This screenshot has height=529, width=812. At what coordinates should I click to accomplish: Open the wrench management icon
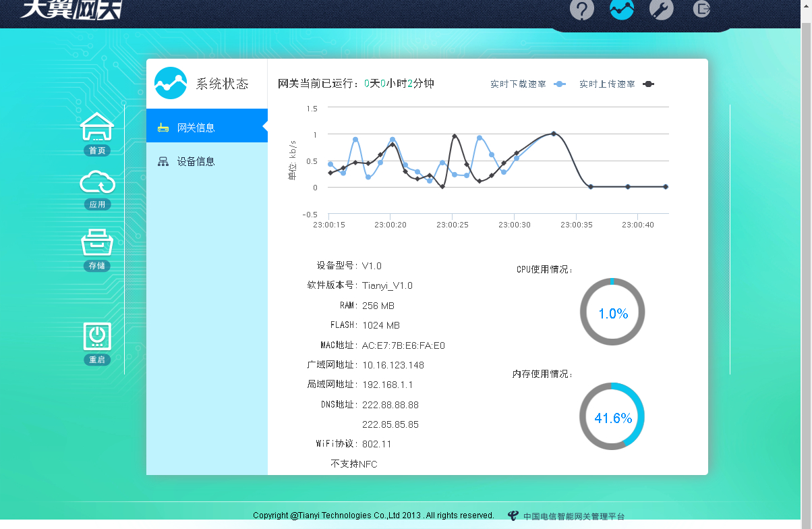662,9
